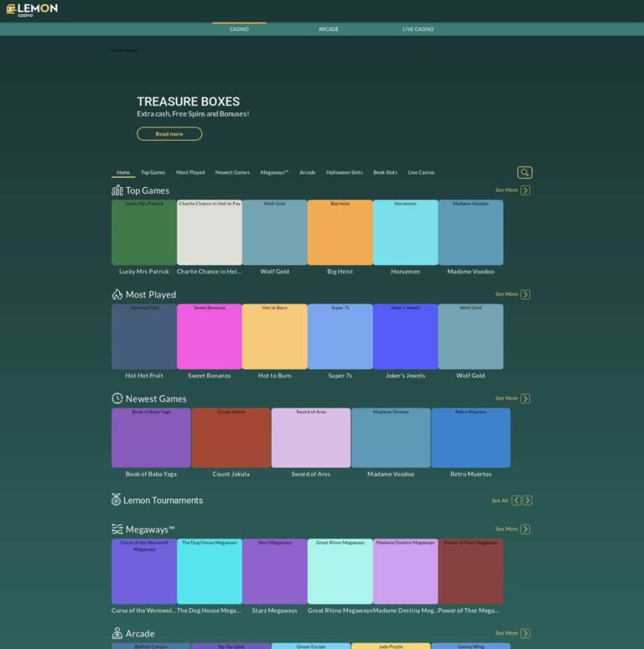Screen dimensions: 644x649
Task: Switch to the CASINO tab
Action: [239, 29]
